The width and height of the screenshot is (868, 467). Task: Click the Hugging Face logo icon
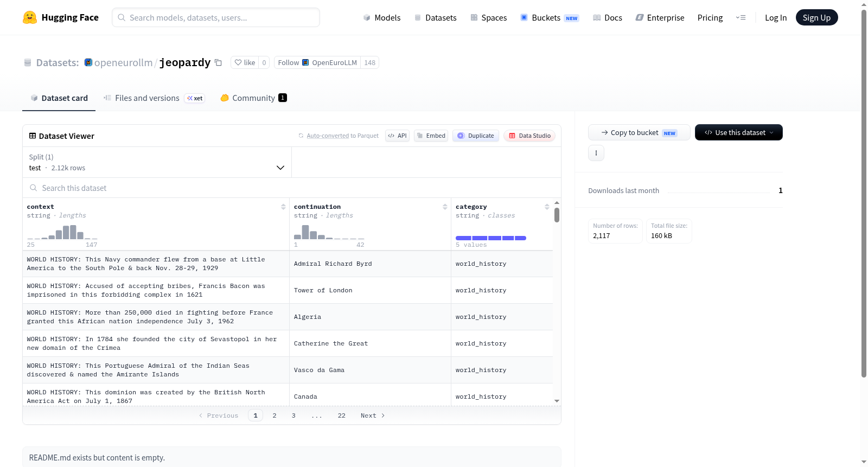30,17
